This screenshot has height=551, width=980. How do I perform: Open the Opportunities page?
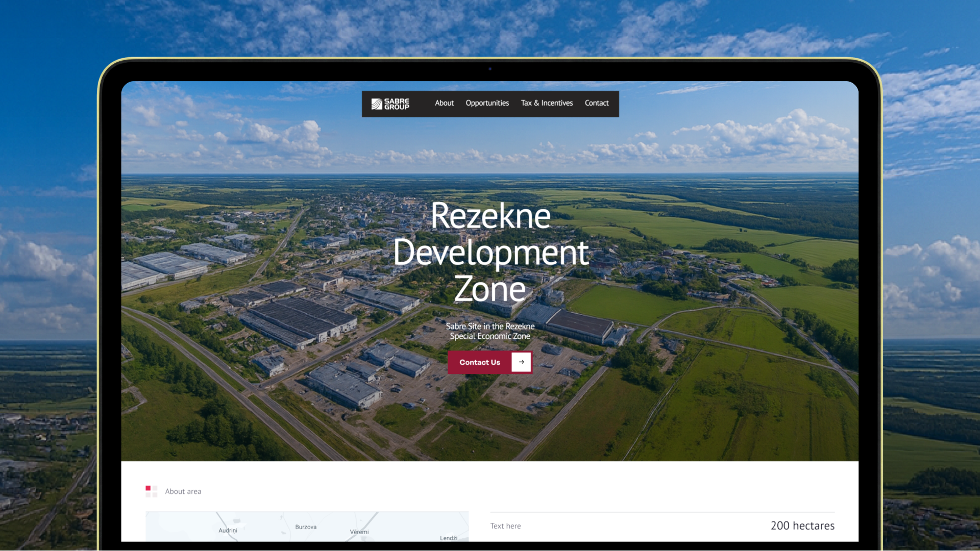pos(487,103)
